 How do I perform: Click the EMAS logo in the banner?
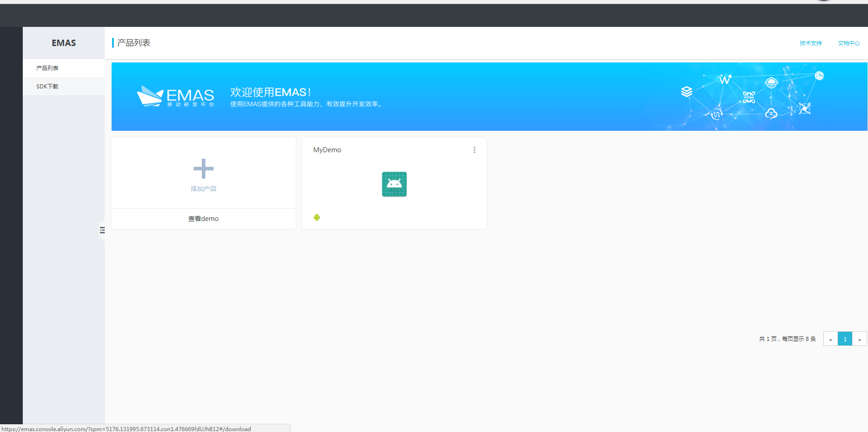click(176, 97)
